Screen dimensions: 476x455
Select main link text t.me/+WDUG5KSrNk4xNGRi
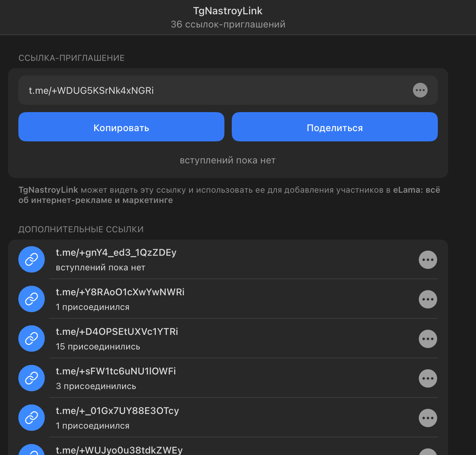[x=91, y=90]
